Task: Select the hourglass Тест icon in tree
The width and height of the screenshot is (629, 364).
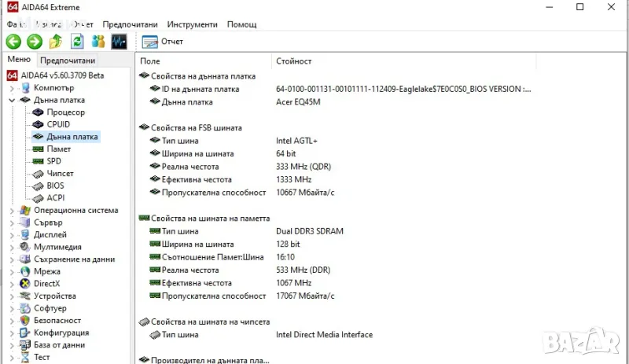Action: point(25,357)
